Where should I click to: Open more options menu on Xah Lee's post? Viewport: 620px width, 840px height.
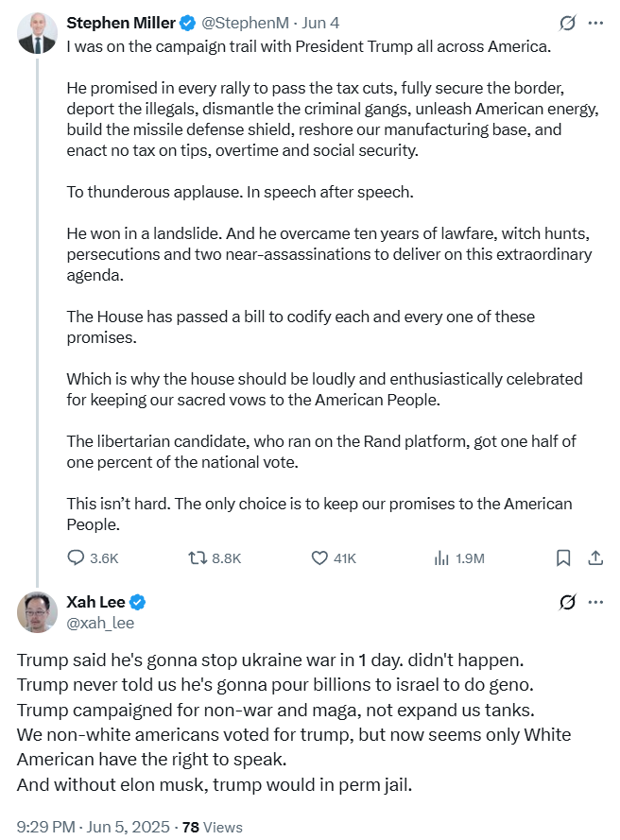595,602
